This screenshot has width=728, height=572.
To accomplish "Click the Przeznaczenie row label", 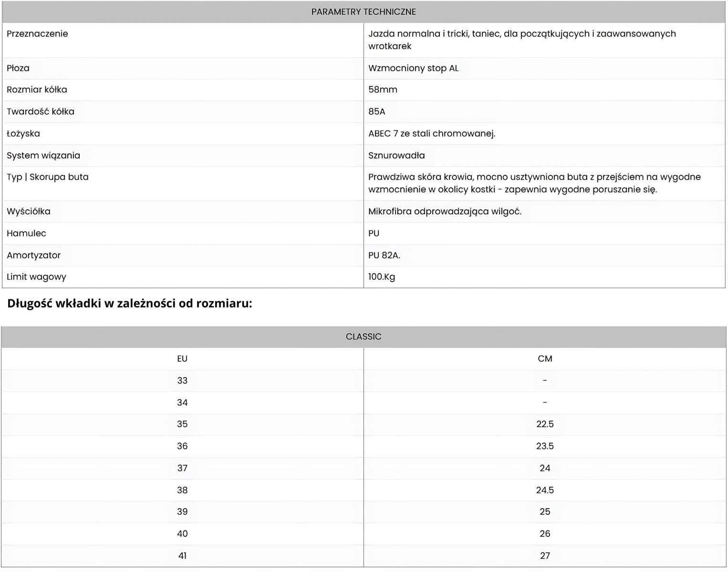I will [x=37, y=34].
